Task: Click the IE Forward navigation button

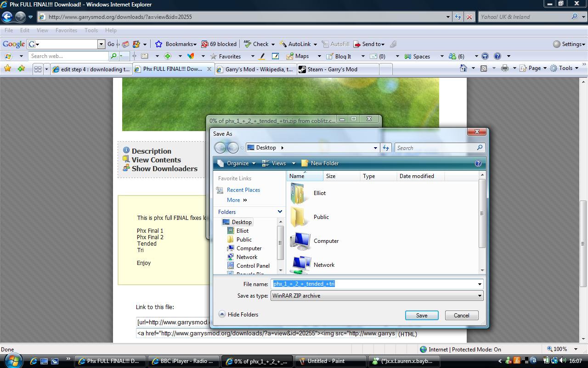Action: [x=20, y=17]
